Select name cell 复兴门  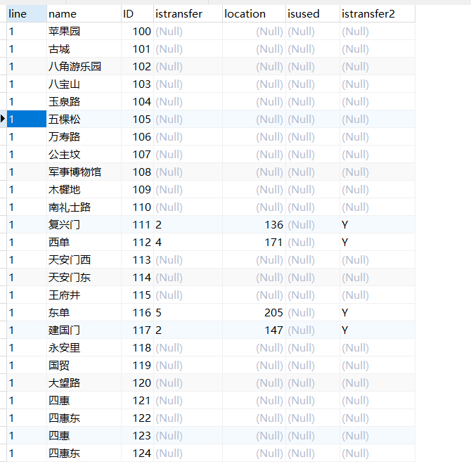[84, 225]
